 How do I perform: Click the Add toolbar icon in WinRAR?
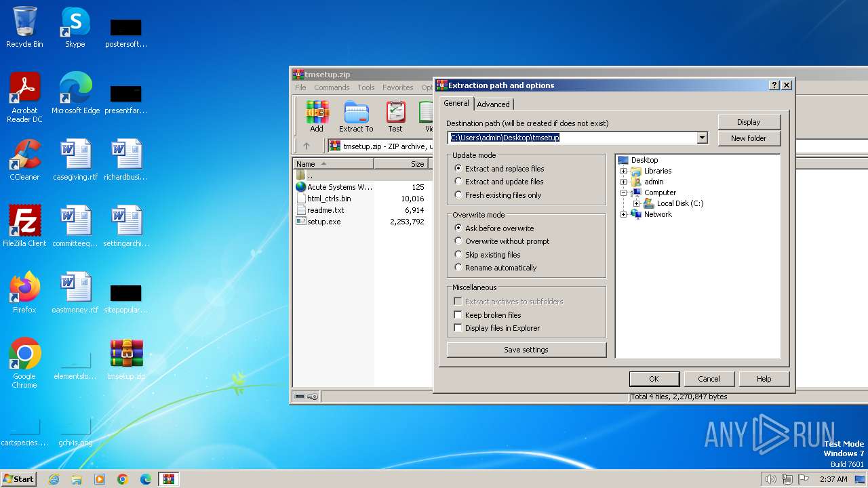317,117
